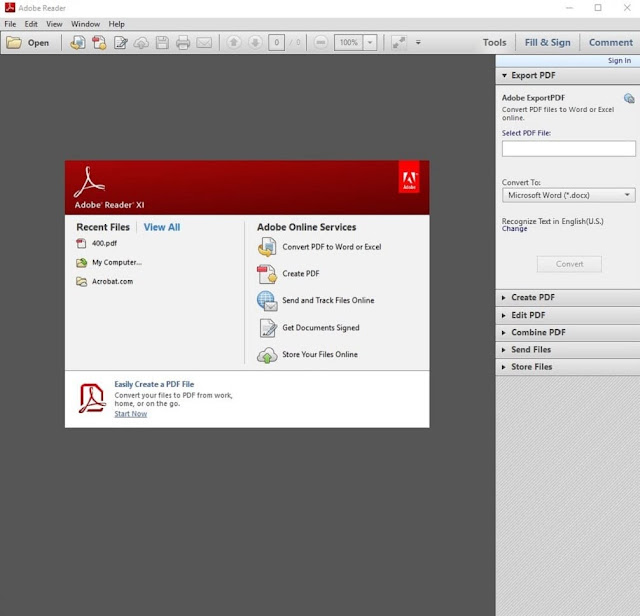Image resolution: width=640 pixels, height=616 pixels.
Task: Open the zoom percentage dropdown arrow
Action: (370, 43)
